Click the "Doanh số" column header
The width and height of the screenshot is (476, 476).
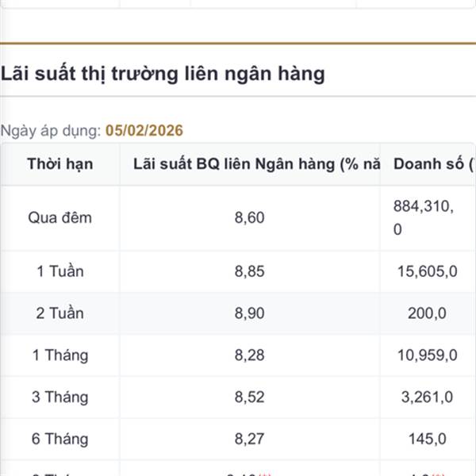click(430, 165)
